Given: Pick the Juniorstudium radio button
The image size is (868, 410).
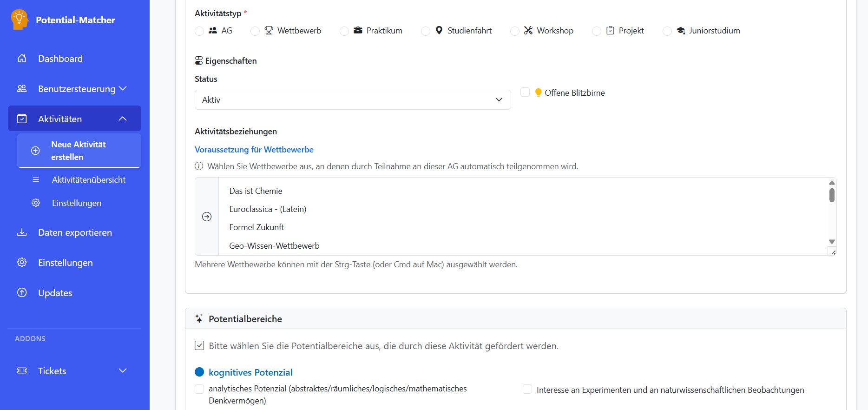Looking at the screenshot, I should pos(667,31).
